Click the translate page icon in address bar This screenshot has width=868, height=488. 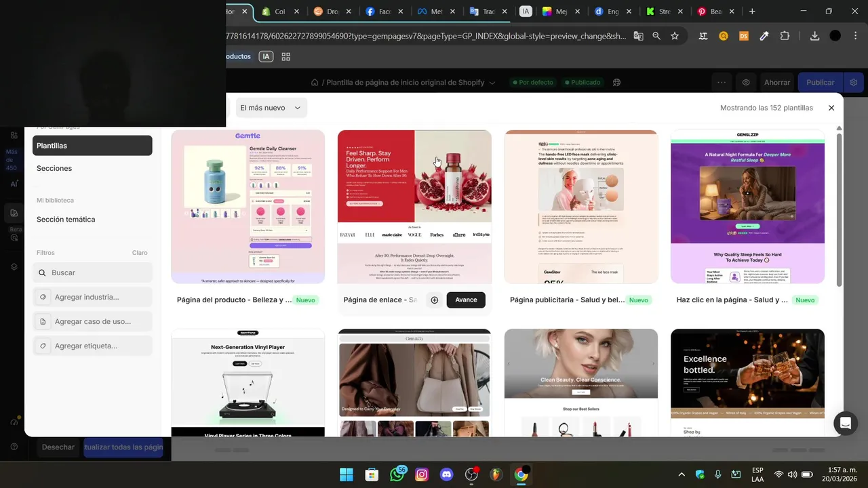click(638, 36)
